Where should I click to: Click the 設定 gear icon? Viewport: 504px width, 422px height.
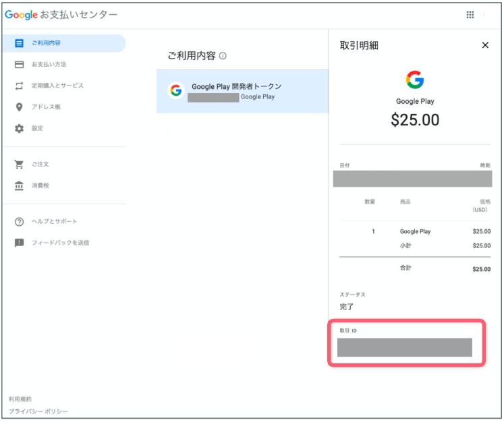(x=20, y=129)
